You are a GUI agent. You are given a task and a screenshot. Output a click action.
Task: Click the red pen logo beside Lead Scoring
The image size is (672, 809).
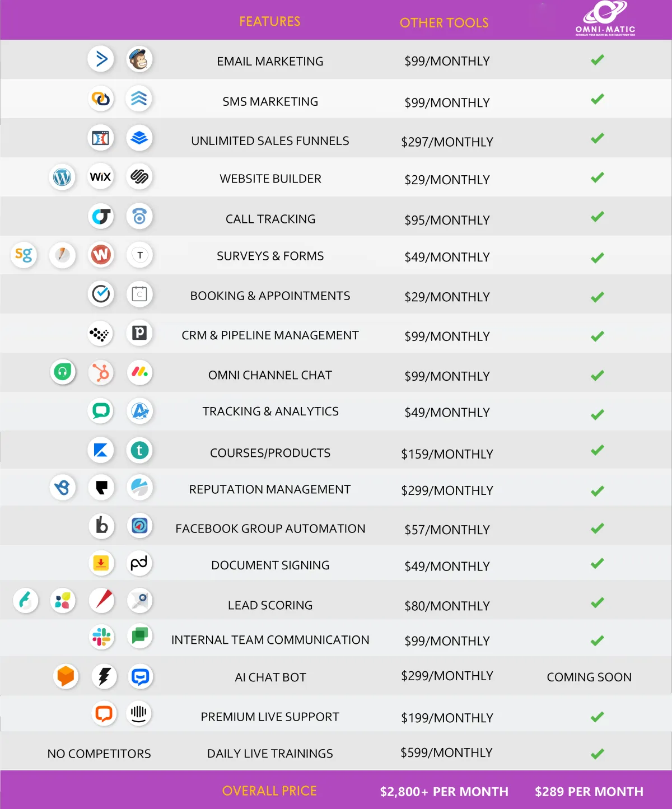(101, 601)
